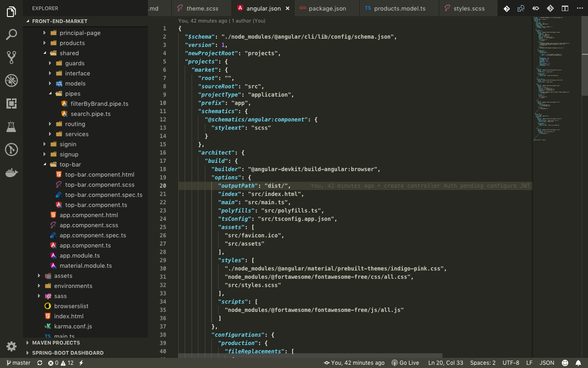Switch to the package.json tab

tap(326, 8)
